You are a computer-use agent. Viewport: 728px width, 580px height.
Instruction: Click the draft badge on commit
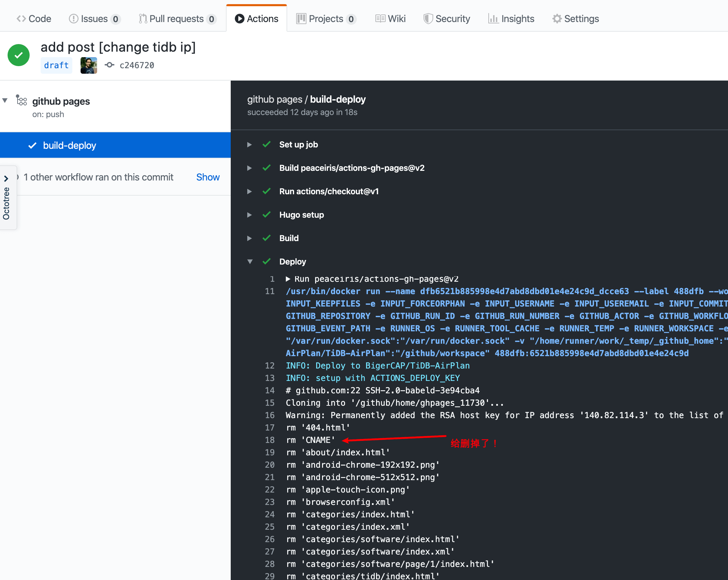(57, 65)
